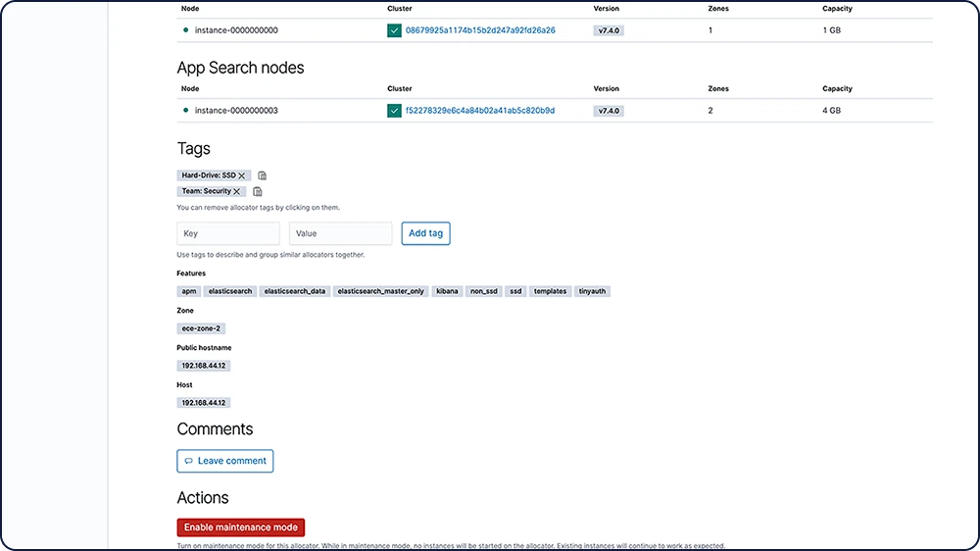980x551 pixels.
Task: Click the green status icon for cluster f52278329
Action: [394, 111]
